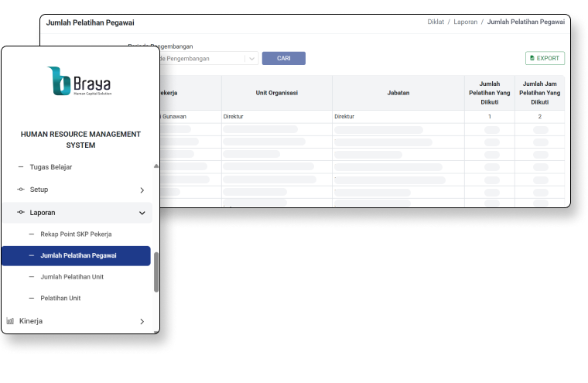Viewport: 588px width, 383px height.
Task: Collapse the Laporan menu chevron
Action: (x=142, y=213)
